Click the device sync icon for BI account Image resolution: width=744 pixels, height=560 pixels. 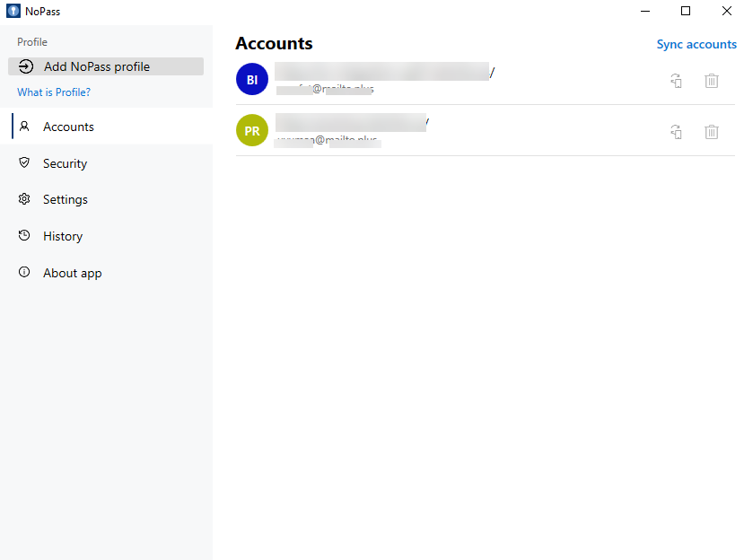676,81
